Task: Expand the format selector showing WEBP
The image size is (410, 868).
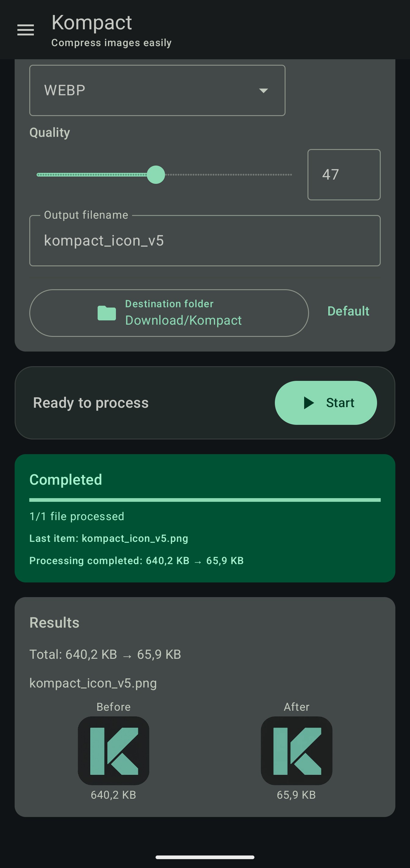Action: tap(157, 89)
